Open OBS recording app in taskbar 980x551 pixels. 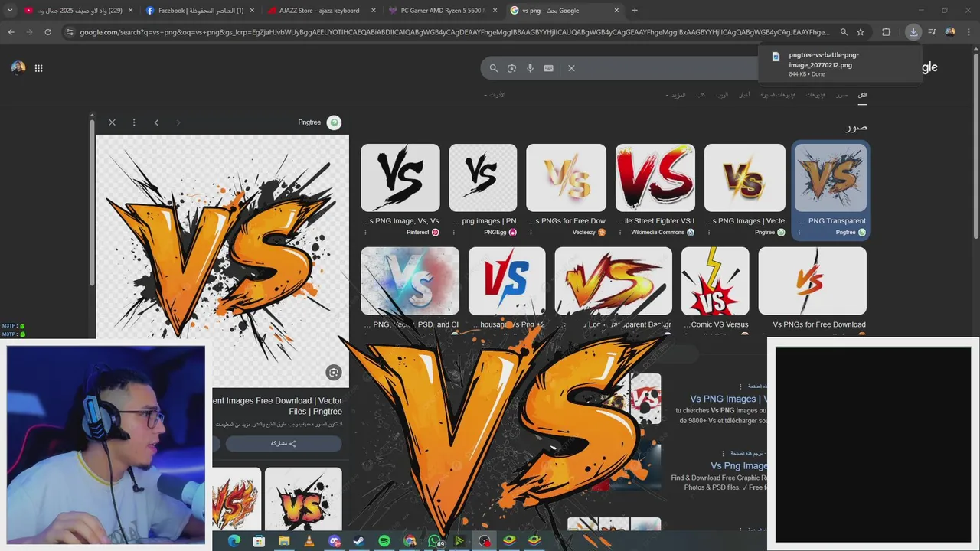tap(485, 541)
